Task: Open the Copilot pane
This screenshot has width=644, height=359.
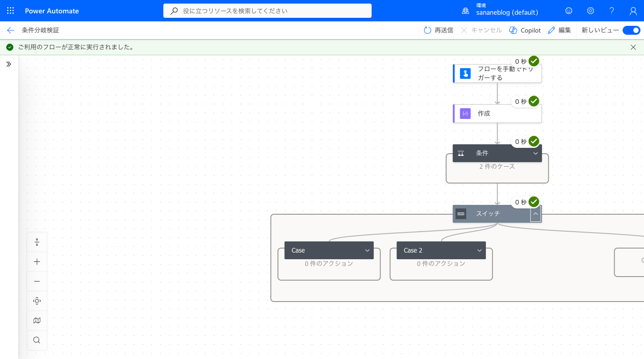Action: pyautogui.click(x=525, y=30)
